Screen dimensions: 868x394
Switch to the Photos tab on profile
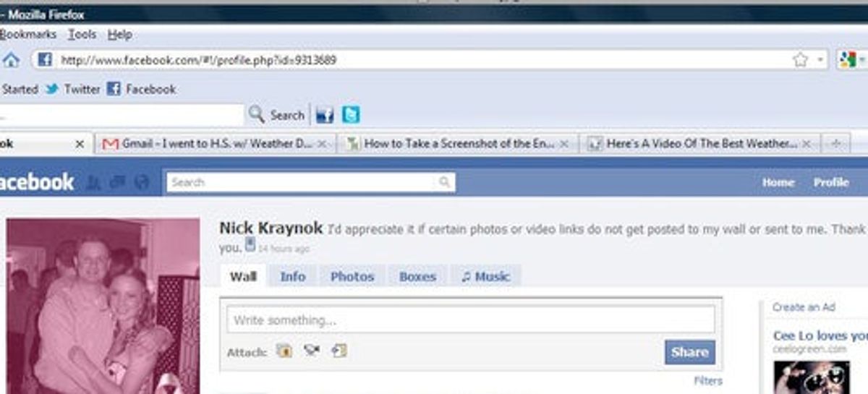tap(352, 276)
